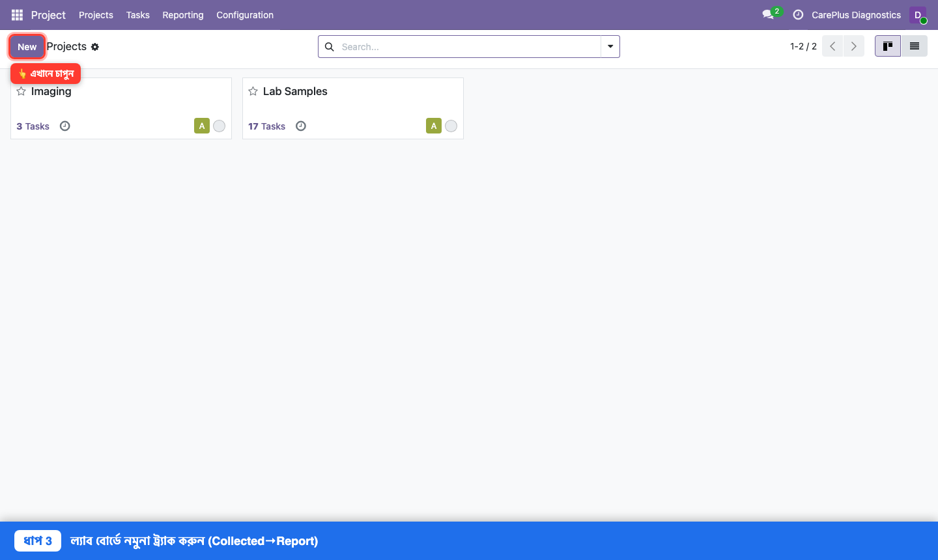
Task: Open the Imaging project card title
Action: click(51, 91)
